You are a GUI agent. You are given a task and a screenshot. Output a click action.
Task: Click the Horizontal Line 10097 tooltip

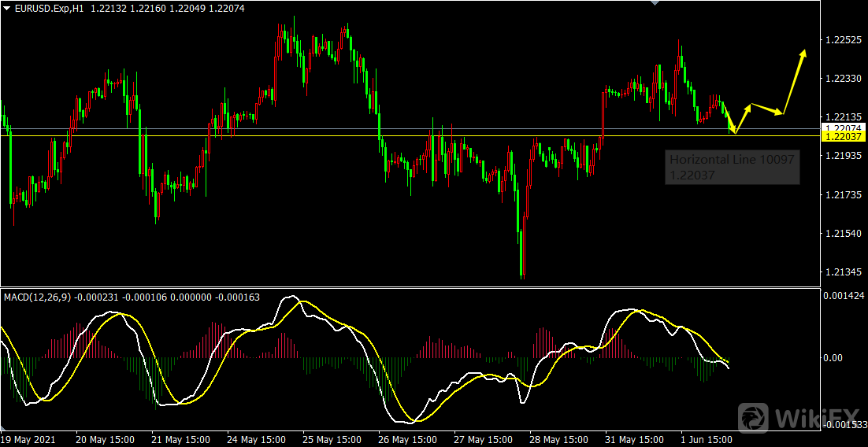732,167
